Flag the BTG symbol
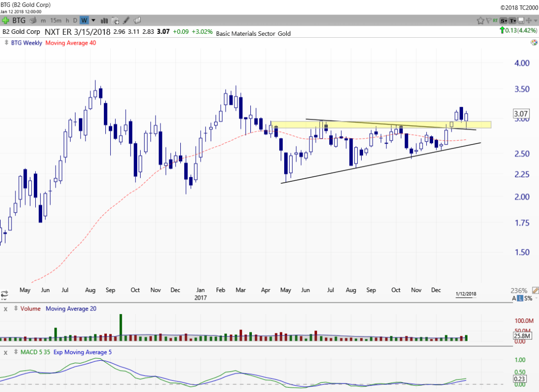This screenshot has height=392, width=539. click(489, 20)
